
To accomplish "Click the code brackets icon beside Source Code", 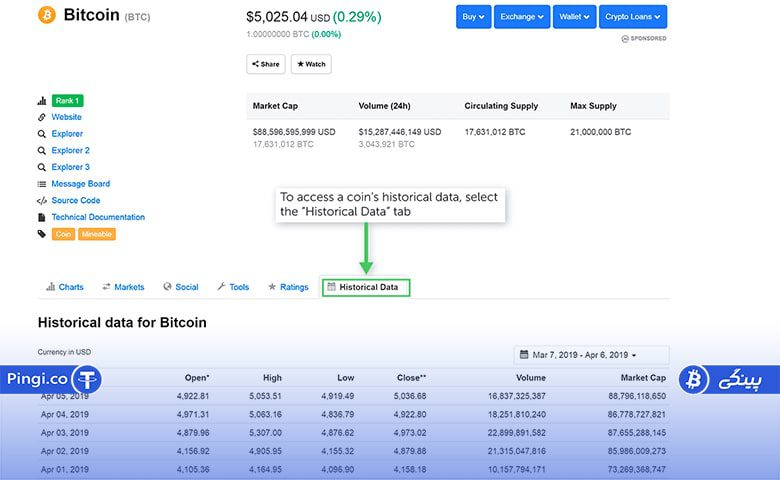I will (x=42, y=201).
